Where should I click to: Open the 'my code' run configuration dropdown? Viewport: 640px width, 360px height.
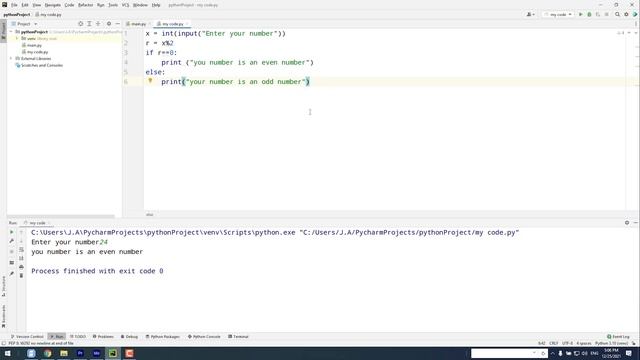click(558, 14)
